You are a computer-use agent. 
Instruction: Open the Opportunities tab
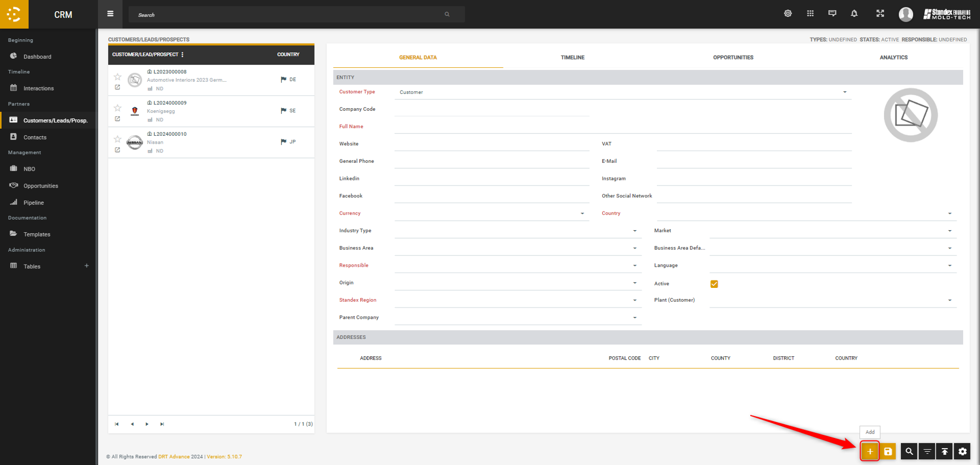click(733, 57)
